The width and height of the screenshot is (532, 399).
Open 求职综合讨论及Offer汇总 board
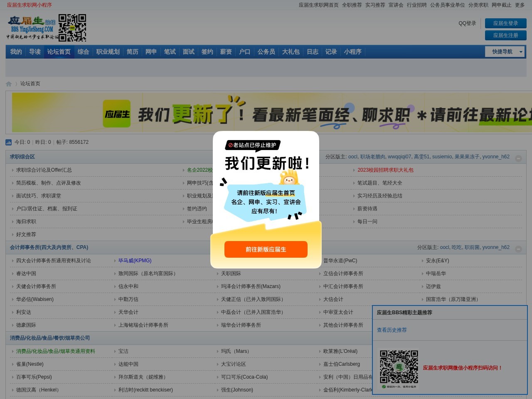coord(44,170)
